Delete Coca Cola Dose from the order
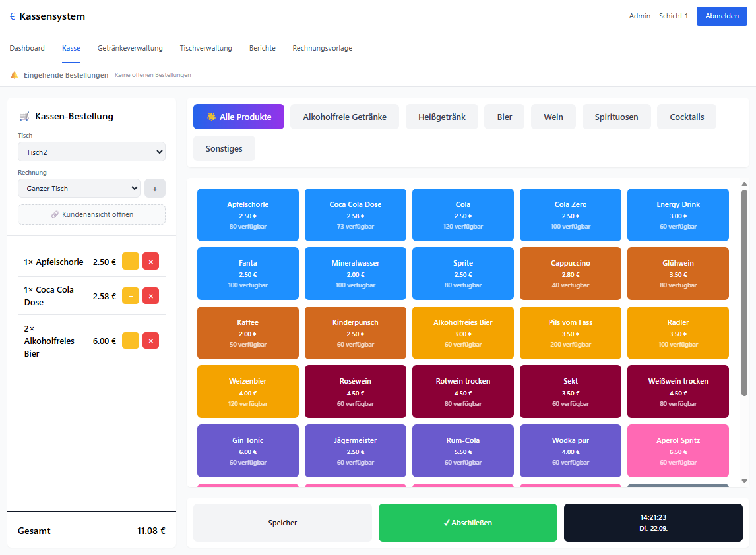 coord(151,296)
